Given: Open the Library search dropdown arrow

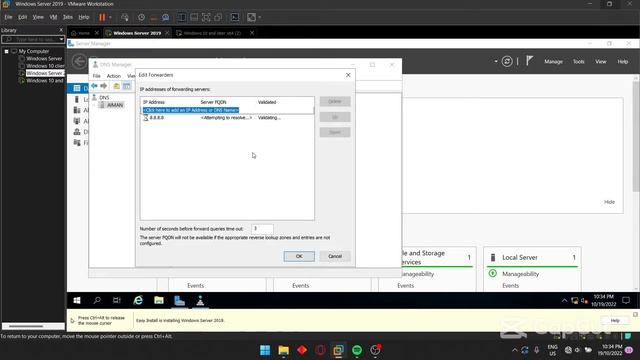Looking at the screenshot, I should click(61, 39).
